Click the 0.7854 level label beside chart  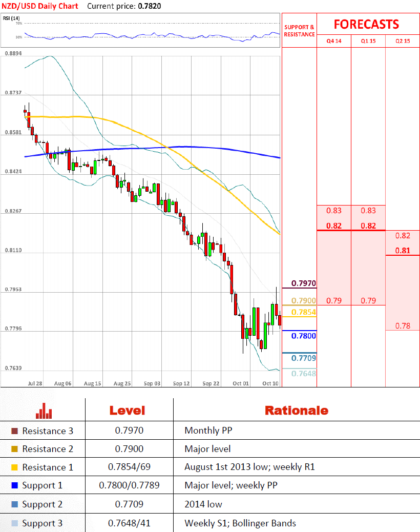(303, 312)
